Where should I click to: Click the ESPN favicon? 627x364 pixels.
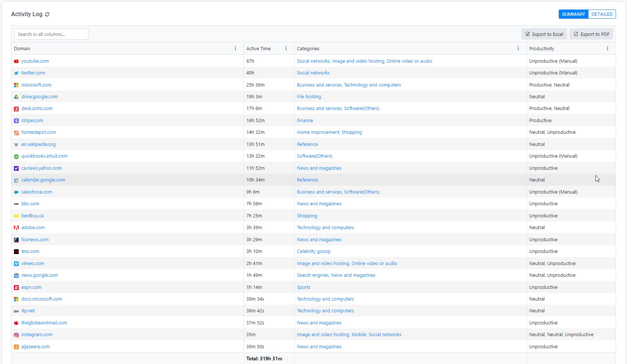pyautogui.click(x=16, y=287)
